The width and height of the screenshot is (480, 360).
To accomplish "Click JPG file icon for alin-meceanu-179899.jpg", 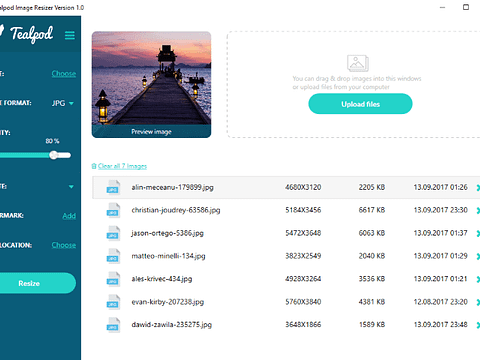I will (x=113, y=187).
